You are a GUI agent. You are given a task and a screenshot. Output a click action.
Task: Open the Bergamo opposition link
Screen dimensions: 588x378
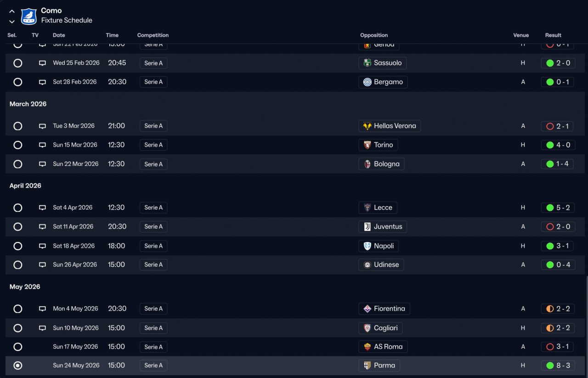[x=388, y=82]
